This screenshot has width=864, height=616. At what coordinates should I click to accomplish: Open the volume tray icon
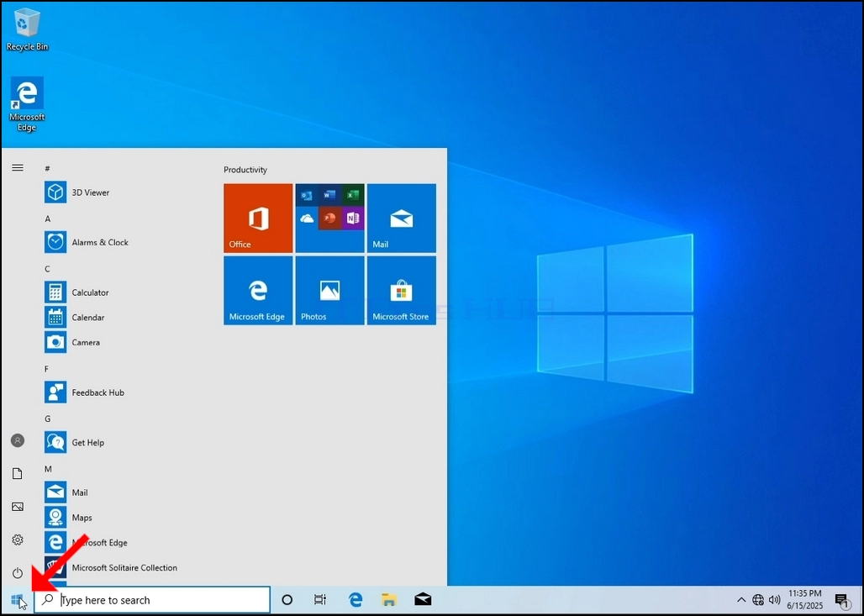775,600
